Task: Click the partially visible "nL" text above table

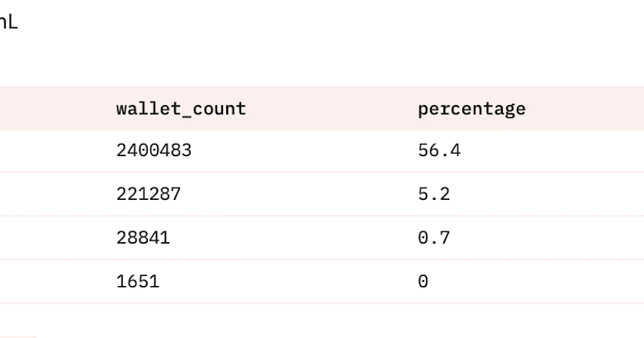Action: pos(8,22)
